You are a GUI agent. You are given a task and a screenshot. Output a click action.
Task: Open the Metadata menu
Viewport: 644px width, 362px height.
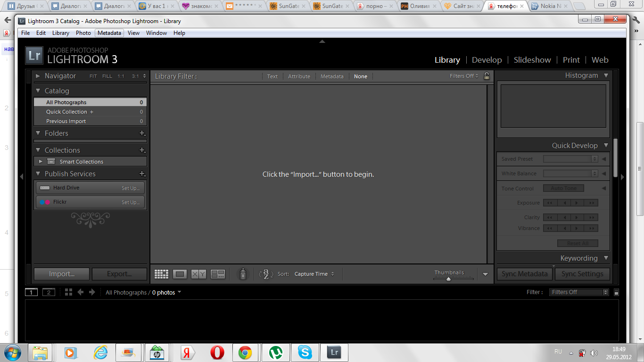tap(109, 33)
